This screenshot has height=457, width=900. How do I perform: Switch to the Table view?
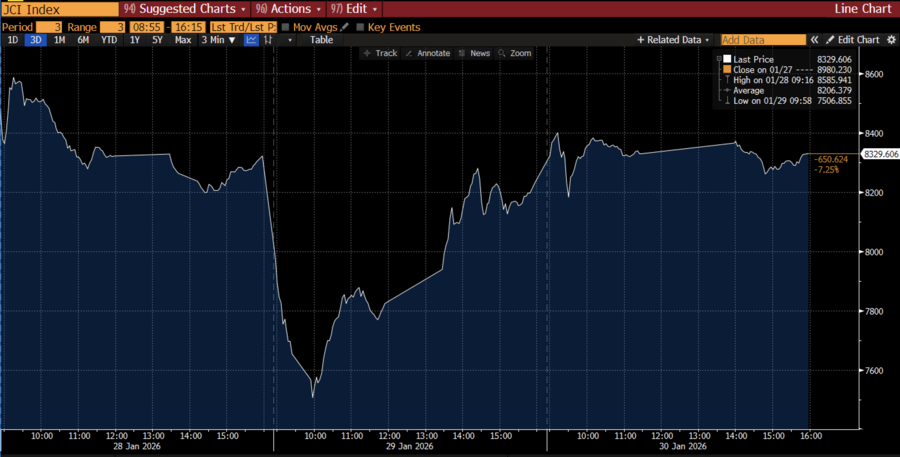pos(321,40)
